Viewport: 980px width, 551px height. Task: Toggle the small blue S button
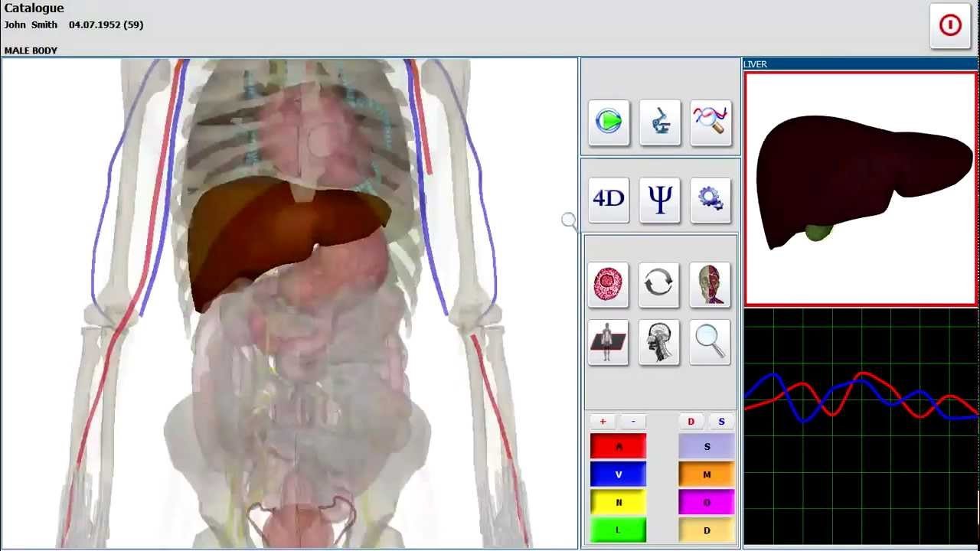point(720,422)
